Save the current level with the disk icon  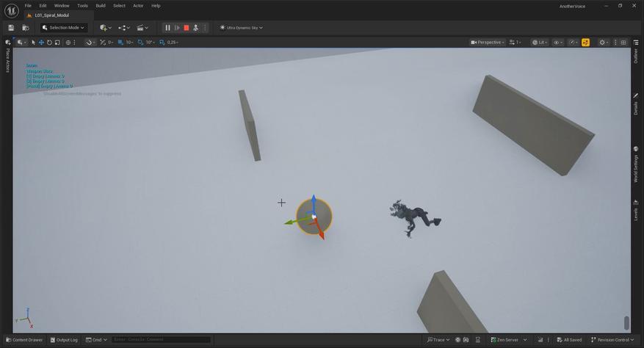tap(11, 27)
